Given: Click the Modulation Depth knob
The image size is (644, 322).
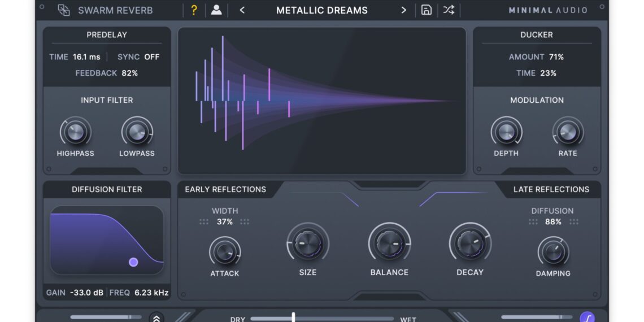Looking at the screenshot, I should click(x=506, y=133).
